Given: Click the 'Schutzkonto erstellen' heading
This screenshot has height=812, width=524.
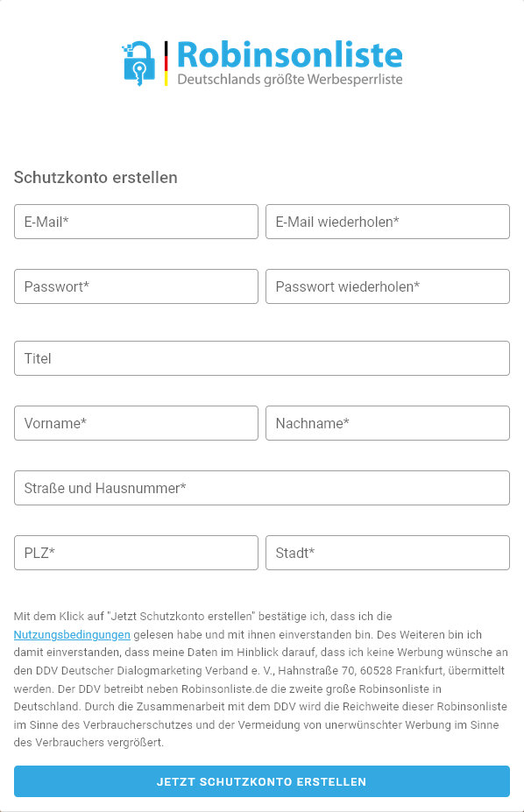Looking at the screenshot, I should pos(95,178).
